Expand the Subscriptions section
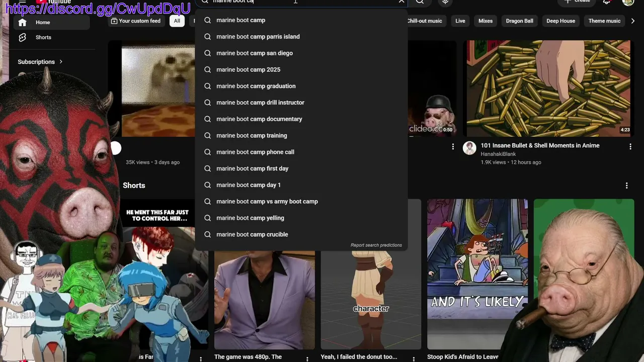The height and width of the screenshot is (362, 644). click(40, 62)
